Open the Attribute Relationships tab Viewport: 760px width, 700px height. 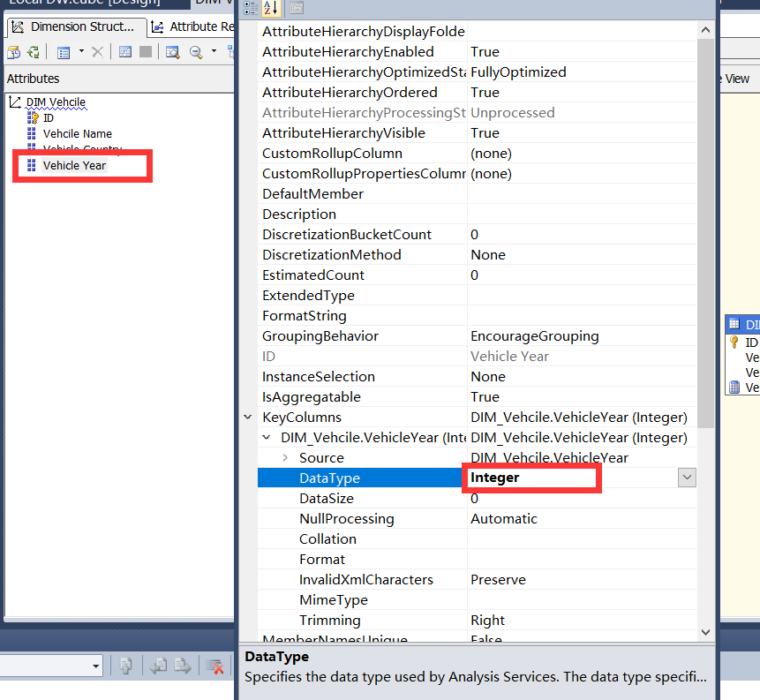[192, 26]
